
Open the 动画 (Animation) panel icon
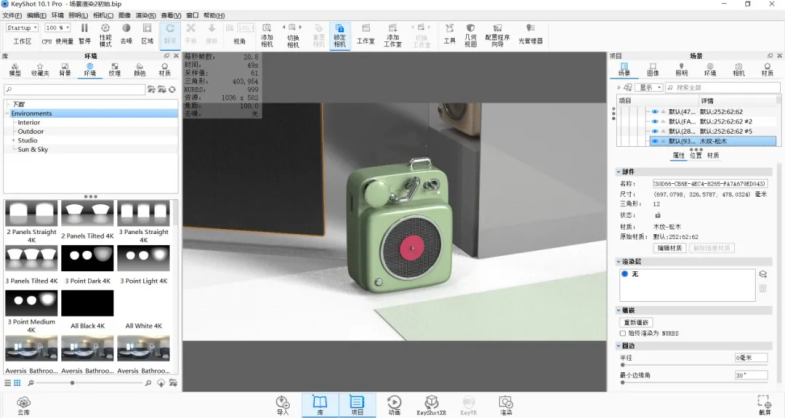(x=393, y=402)
